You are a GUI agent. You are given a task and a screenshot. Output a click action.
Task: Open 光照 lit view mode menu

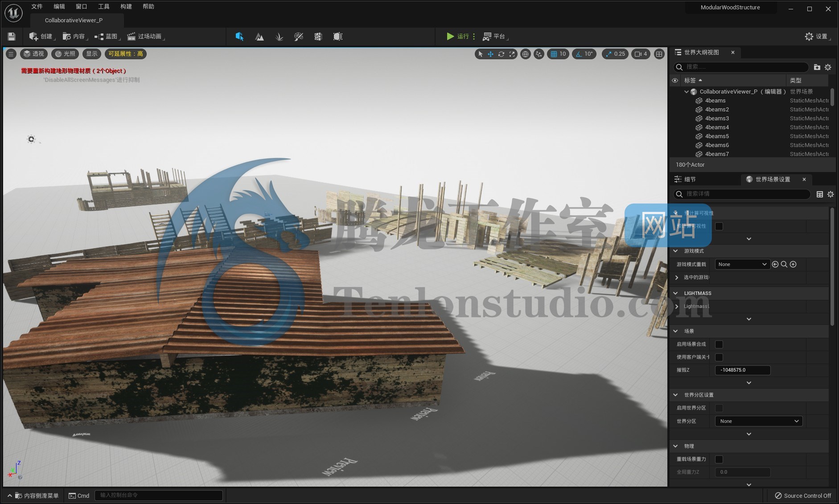pos(65,54)
